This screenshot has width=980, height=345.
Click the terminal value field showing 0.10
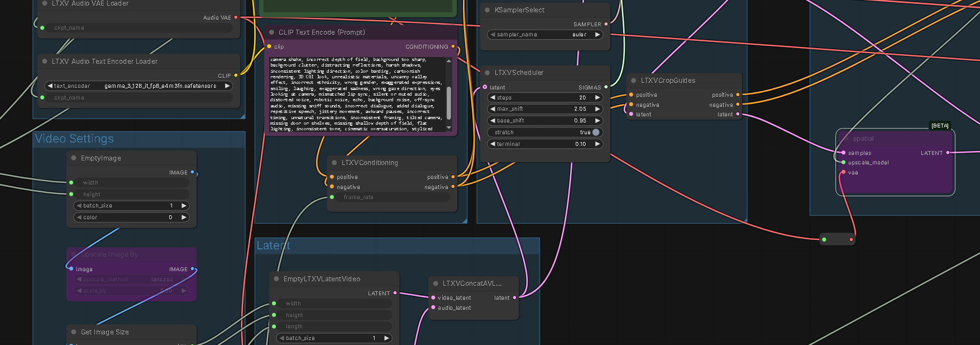[x=544, y=144]
